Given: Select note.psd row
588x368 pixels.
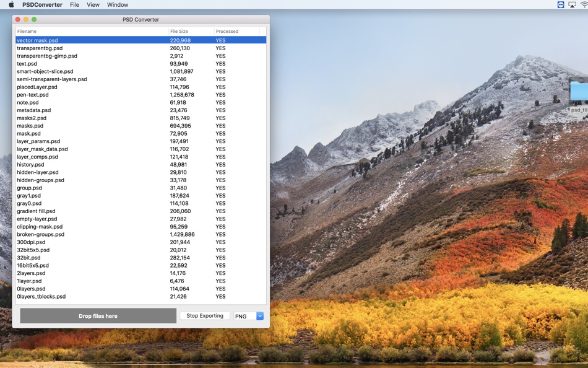Looking at the screenshot, I should pyautogui.click(x=141, y=102).
